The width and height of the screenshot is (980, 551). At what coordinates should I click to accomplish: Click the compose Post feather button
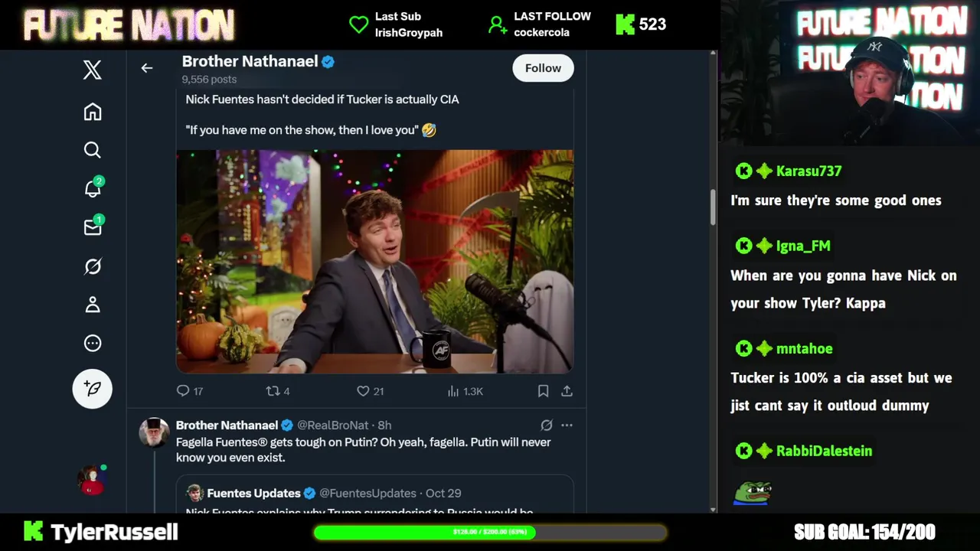pos(93,389)
